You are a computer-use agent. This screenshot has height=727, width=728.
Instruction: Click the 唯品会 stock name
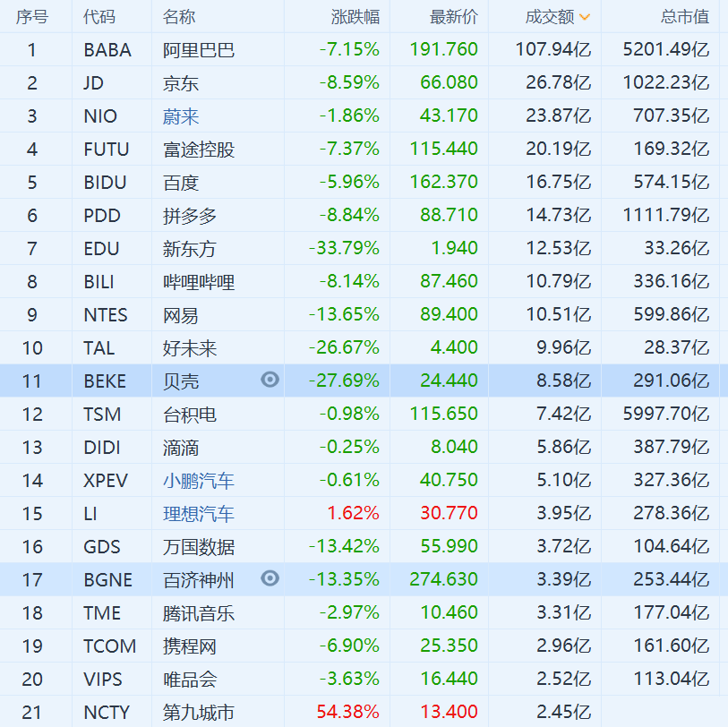(x=190, y=680)
